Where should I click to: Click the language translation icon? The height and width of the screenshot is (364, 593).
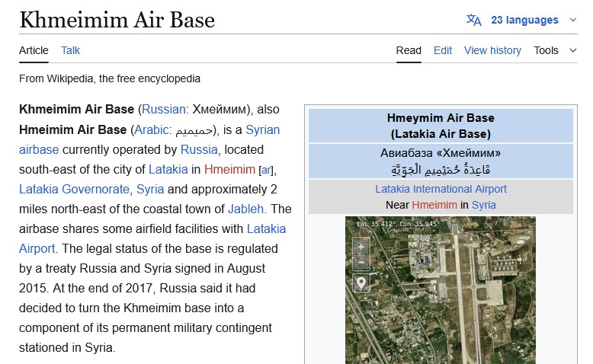click(473, 20)
